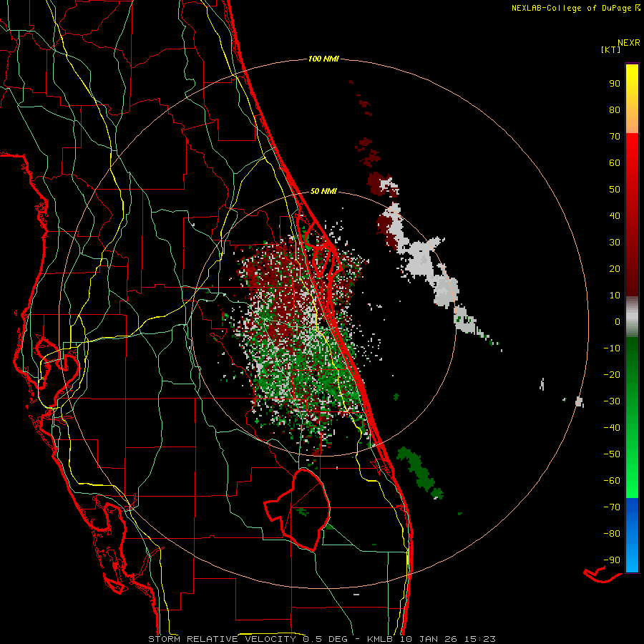
Task: Click the positive 10 scale value
Action: (x=615, y=296)
